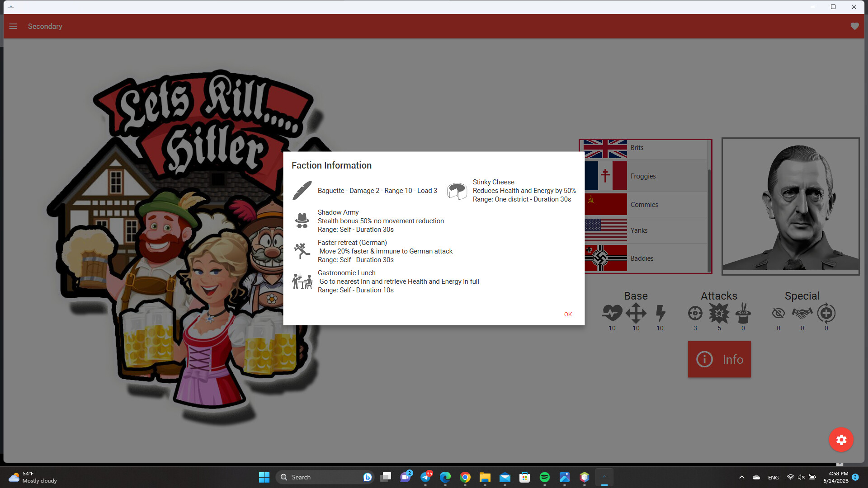
Task: Click the Secondary title in the app bar
Action: tap(45, 26)
